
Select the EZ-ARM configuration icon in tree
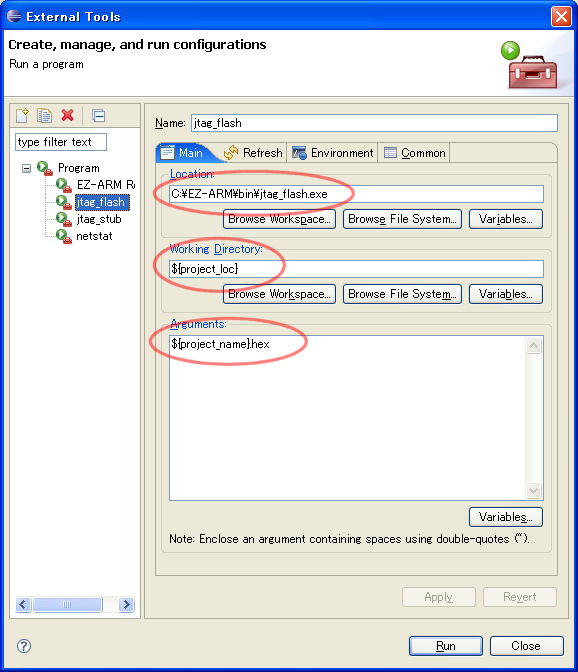pos(64,185)
